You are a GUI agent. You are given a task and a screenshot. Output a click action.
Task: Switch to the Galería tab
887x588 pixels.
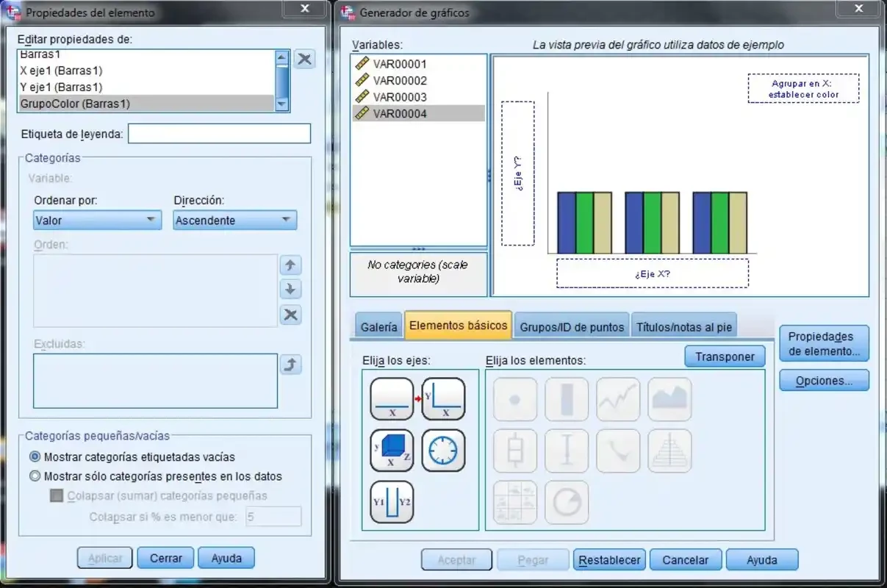pos(379,327)
